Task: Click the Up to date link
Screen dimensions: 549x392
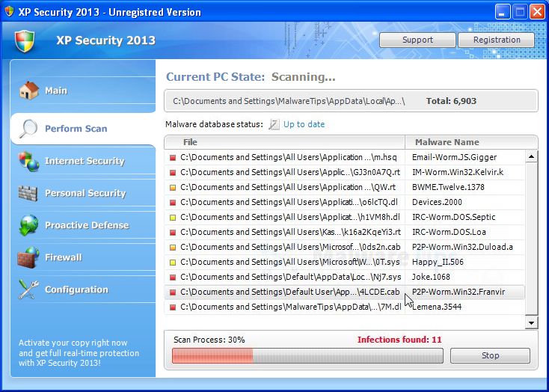Action: pos(304,124)
